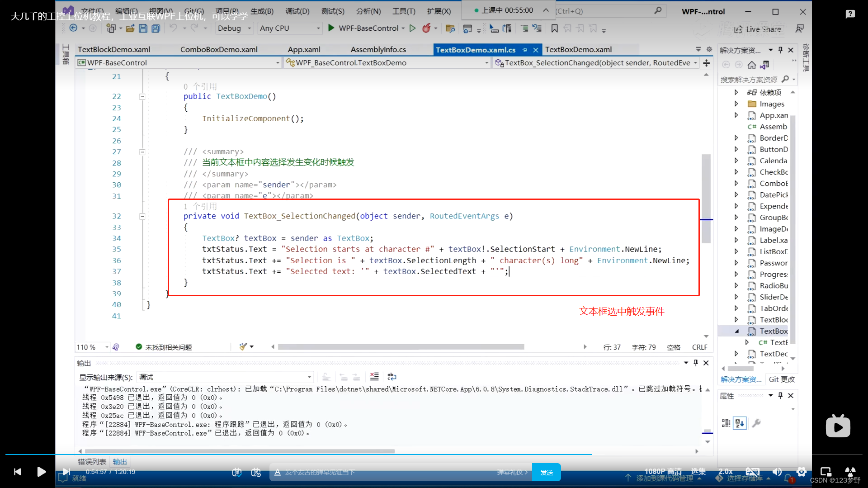Pin the Output panel

point(696,363)
